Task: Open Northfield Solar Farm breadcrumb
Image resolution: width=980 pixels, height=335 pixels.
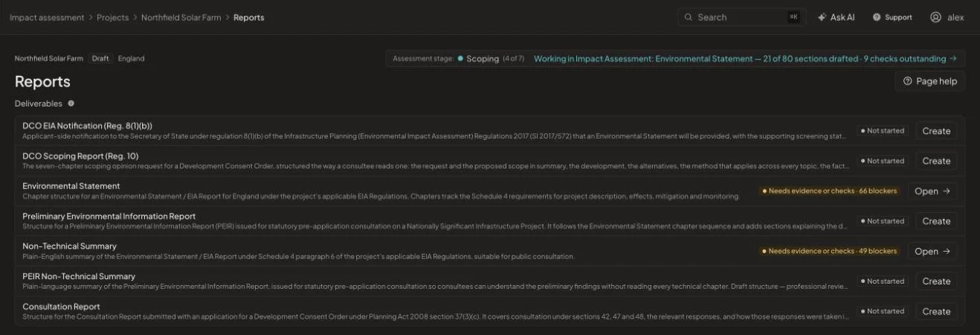Action: coord(181,17)
